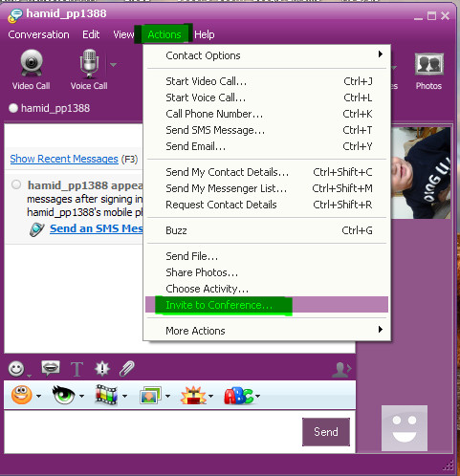The image size is (460, 476).
Task: Open colorful ABC text plugin icon
Action: 238,396
